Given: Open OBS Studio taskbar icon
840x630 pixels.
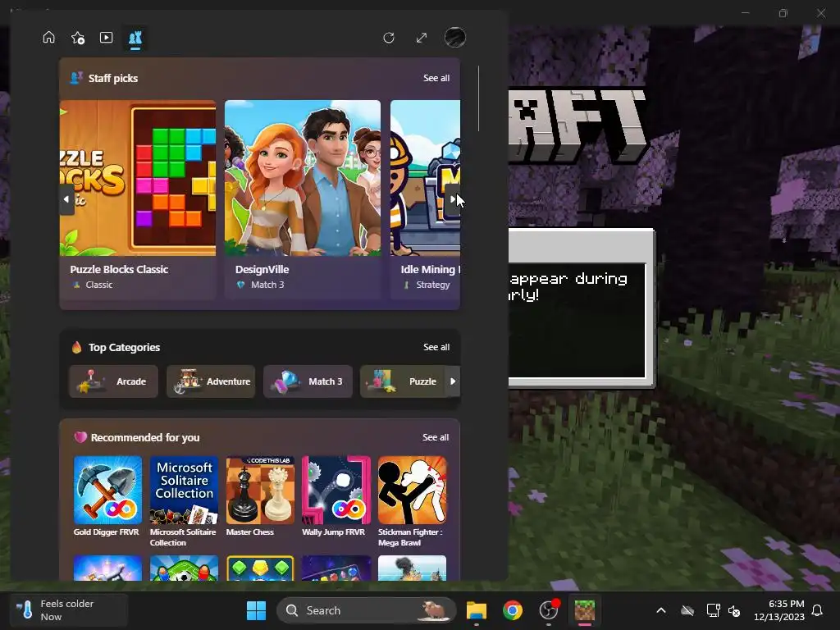Looking at the screenshot, I should [x=549, y=610].
